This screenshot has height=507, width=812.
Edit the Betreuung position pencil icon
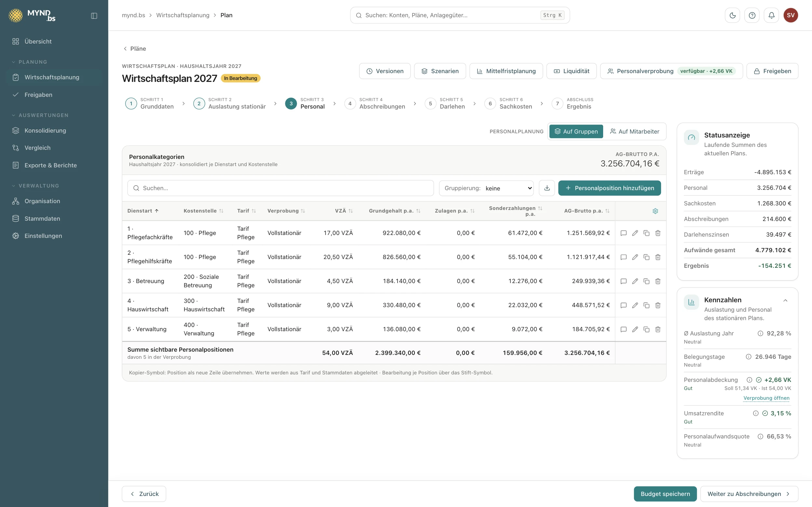635,281
